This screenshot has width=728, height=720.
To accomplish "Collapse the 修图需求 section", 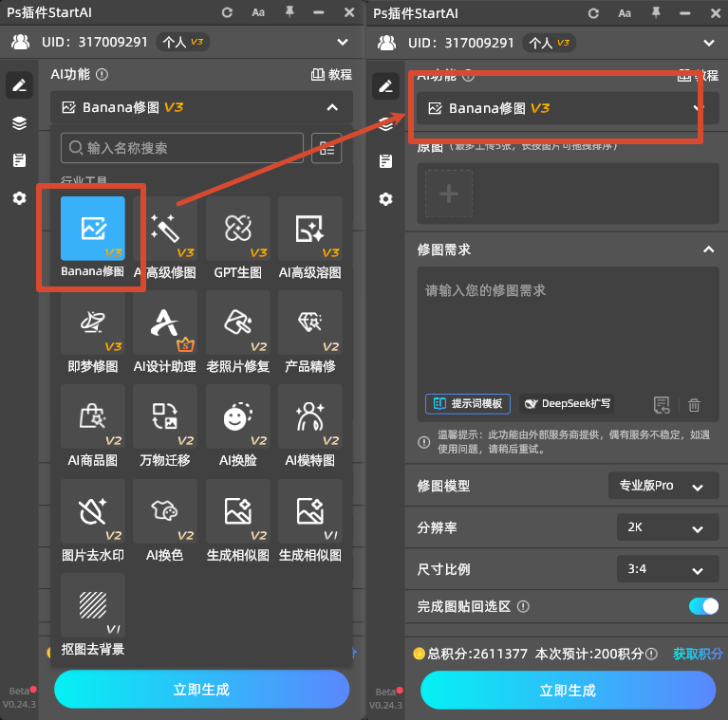I will pos(708,249).
